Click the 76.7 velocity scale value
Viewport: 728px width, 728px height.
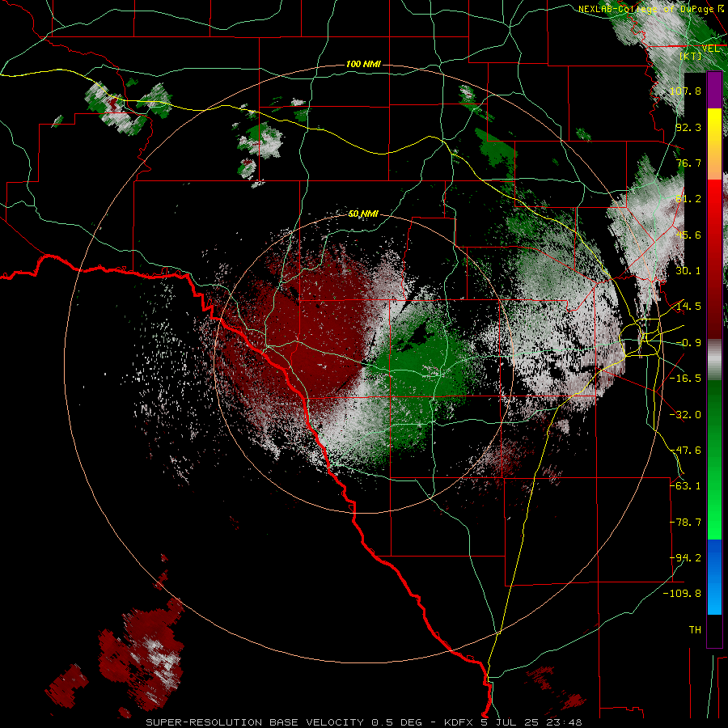tap(688, 163)
